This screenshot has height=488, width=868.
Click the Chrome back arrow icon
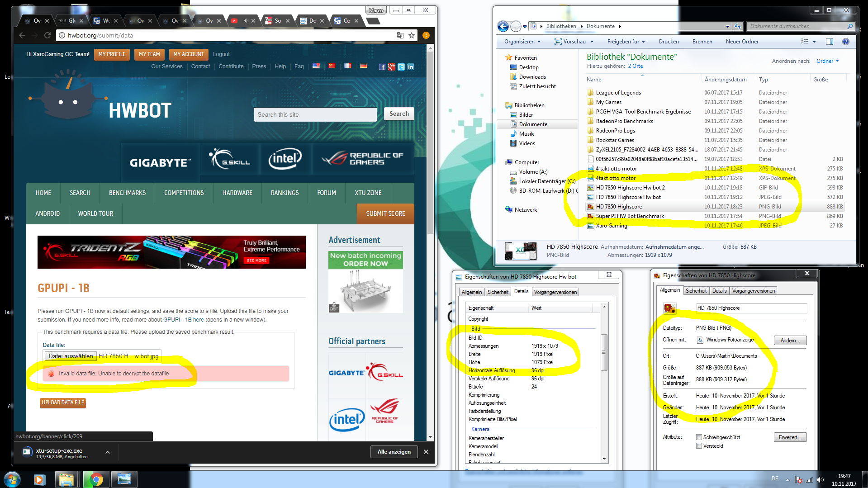[22, 35]
